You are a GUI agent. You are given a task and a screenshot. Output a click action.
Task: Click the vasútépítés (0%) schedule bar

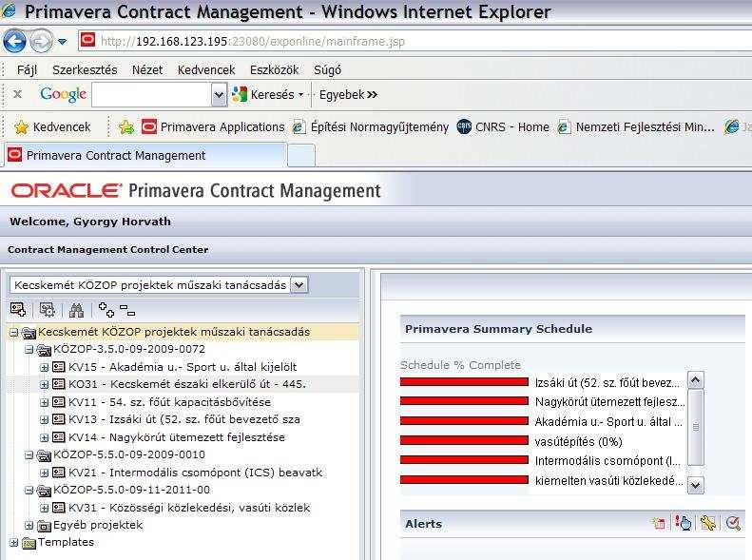464,440
